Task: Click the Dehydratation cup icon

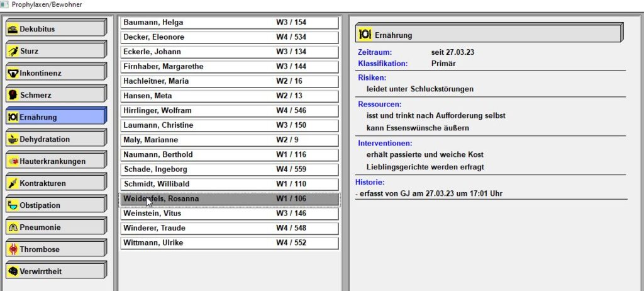Action: [x=13, y=139]
